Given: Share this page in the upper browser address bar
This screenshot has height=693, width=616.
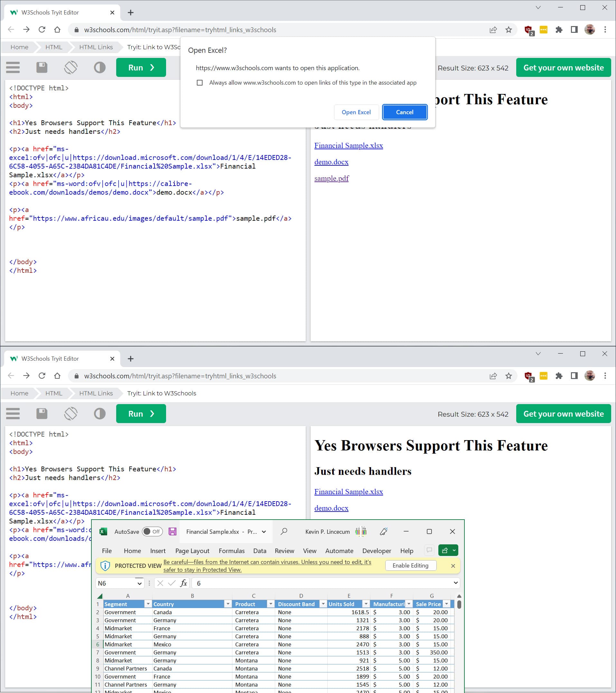Looking at the screenshot, I should point(493,30).
